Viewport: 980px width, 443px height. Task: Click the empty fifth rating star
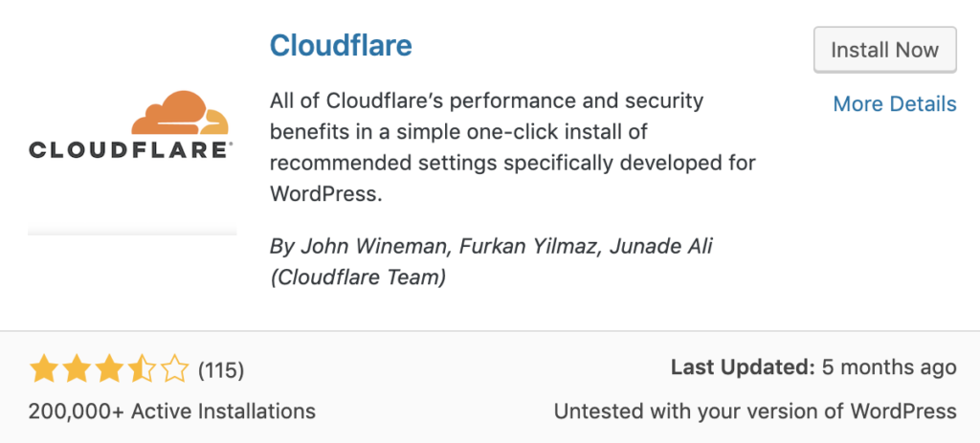pos(175,369)
